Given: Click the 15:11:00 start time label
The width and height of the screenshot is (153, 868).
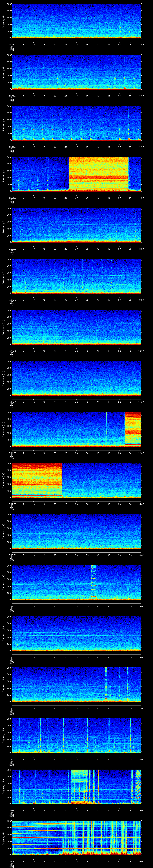Looking at the screenshot, I should (x=12, y=453).
